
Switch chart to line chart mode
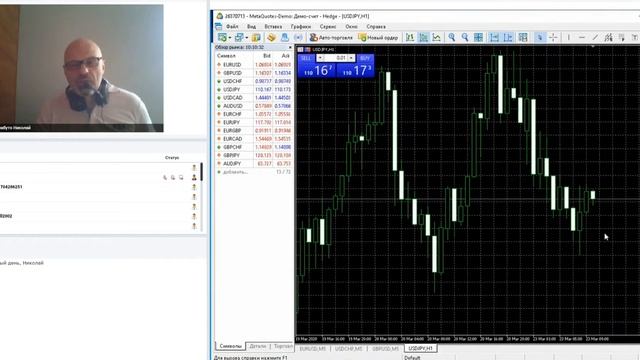coord(436,38)
